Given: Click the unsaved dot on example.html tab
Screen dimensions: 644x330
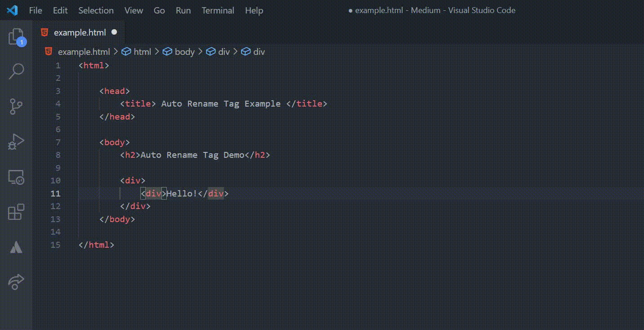Looking at the screenshot, I should pos(114,32).
